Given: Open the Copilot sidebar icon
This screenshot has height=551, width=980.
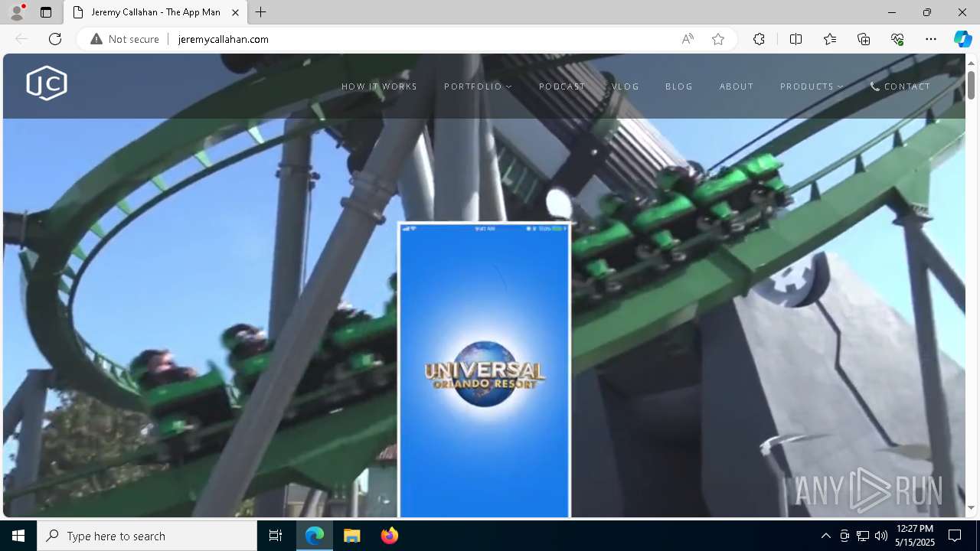Looking at the screenshot, I should click(963, 39).
